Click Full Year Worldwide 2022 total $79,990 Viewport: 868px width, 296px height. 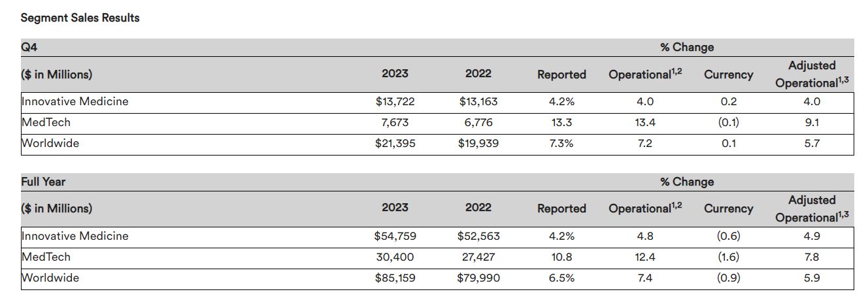click(478, 278)
